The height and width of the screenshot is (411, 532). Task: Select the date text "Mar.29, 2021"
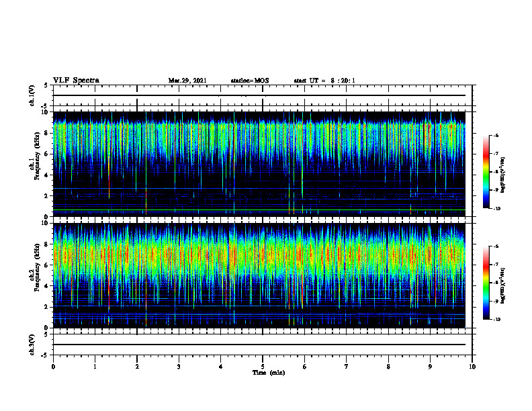tap(187, 81)
